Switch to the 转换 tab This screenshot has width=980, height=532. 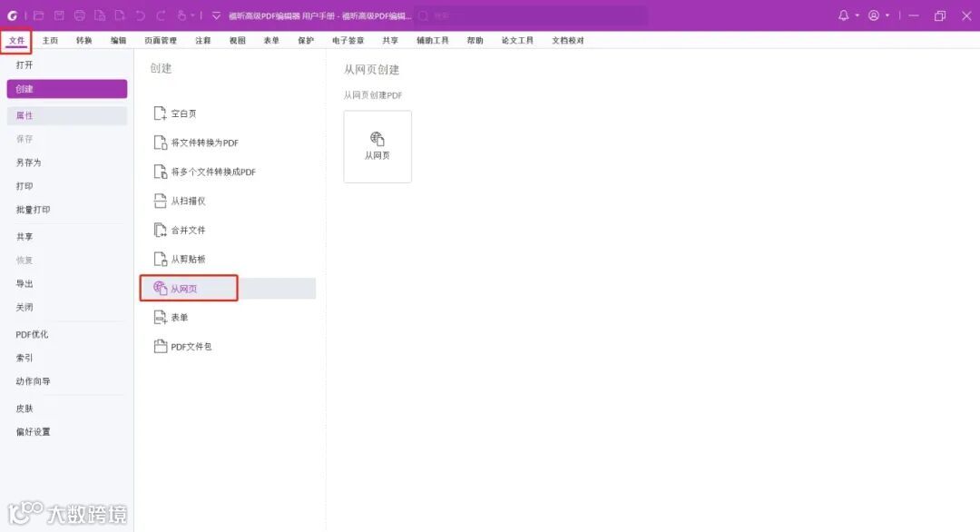83,41
